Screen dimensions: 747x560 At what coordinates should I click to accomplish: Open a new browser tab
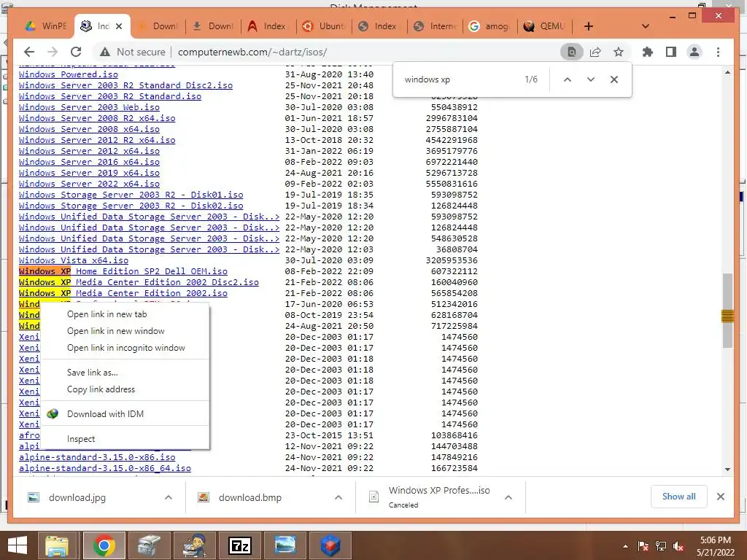click(x=589, y=26)
